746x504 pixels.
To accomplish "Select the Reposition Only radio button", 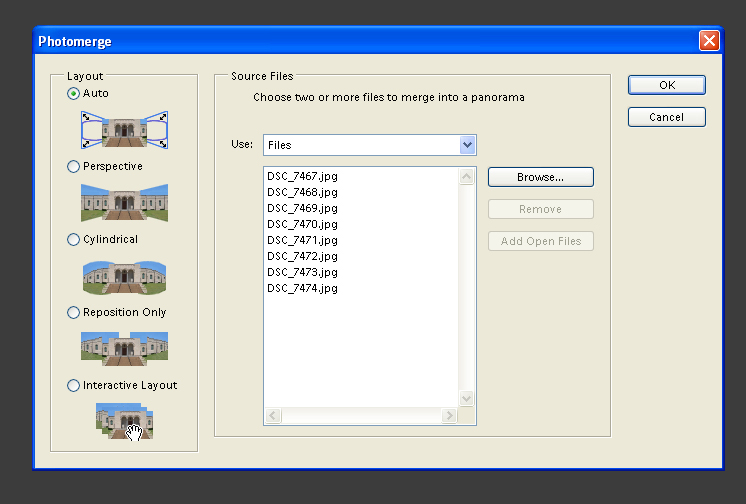I will [x=73, y=312].
